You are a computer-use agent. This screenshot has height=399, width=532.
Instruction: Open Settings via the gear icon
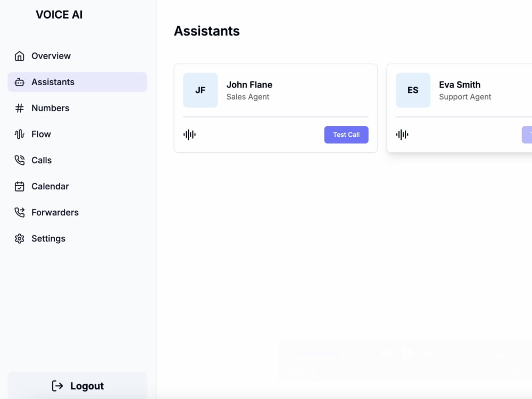tap(19, 238)
